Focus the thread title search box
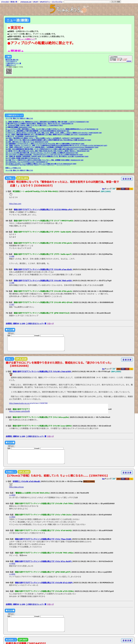The height and width of the screenshot is (644, 138). coord(87,2)
